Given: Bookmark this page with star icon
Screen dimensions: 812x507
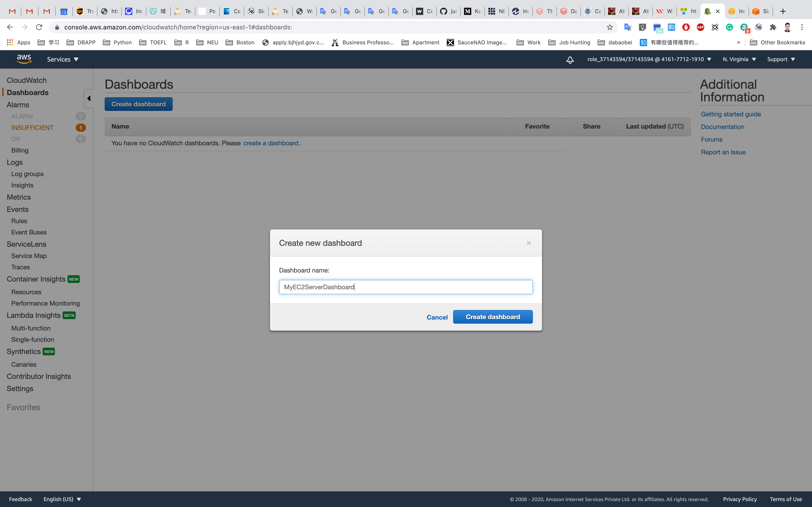Looking at the screenshot, I should (610, 27).
